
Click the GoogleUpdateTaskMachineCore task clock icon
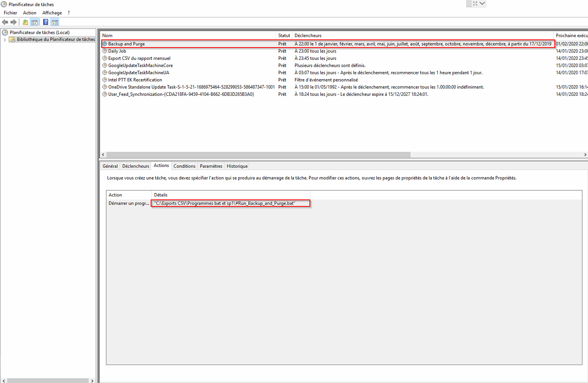[105, 65]
